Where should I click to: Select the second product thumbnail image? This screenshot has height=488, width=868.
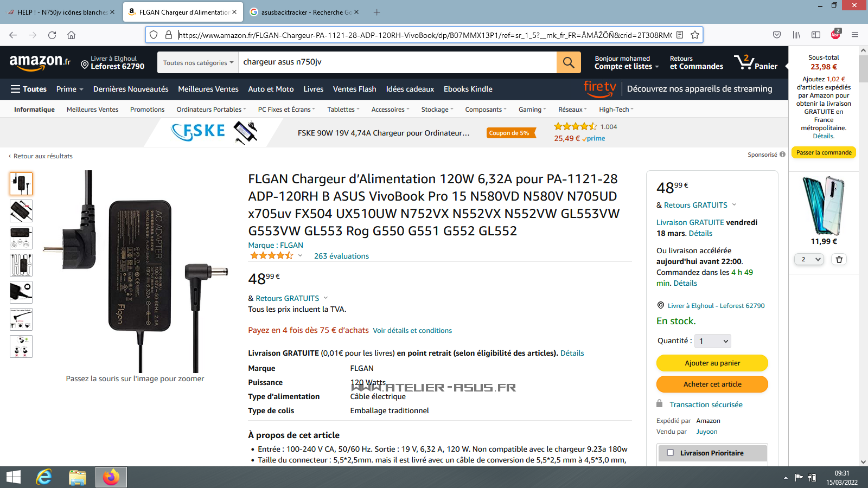[21, 211]
